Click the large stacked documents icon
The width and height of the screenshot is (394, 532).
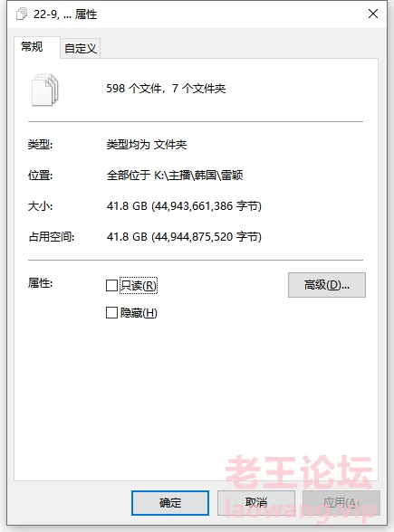(x=45, y=90)
